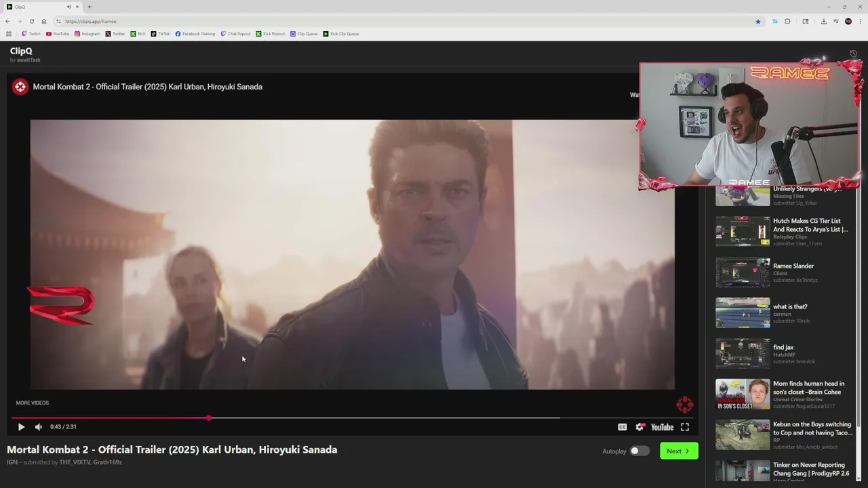The image size is (868, 488).
Task: Select the Unlikely Strangers clip in queue
Action: [x=783, y=195]
